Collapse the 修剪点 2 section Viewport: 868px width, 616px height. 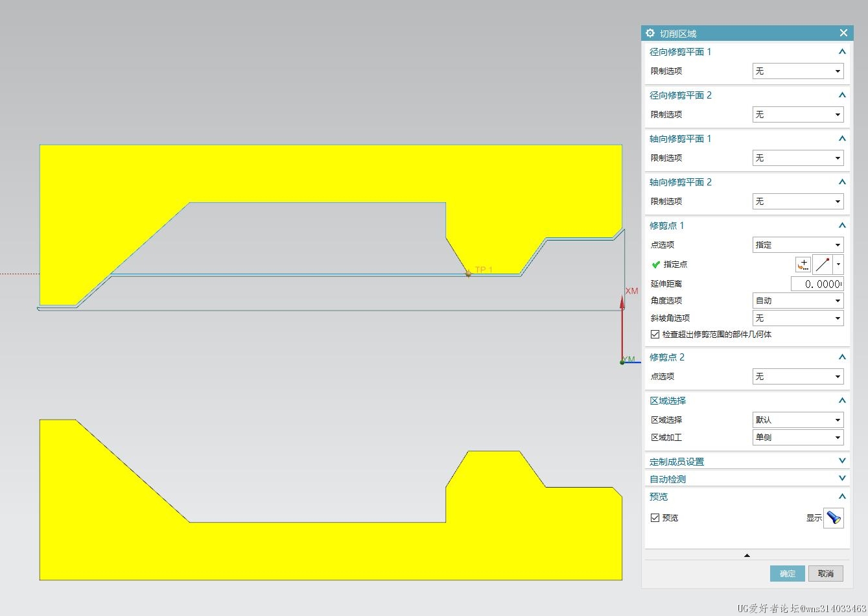842,357
